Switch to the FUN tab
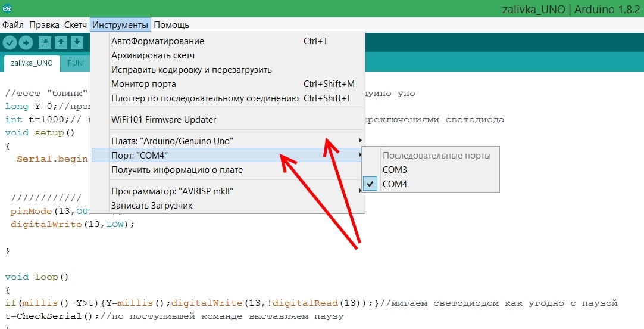 [75, 63]
